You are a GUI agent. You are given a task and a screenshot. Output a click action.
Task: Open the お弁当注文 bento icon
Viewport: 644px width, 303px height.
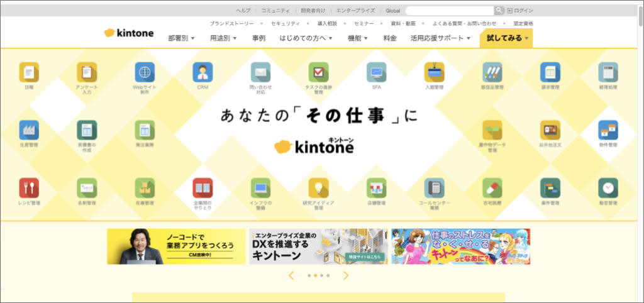(x=550, y=130)
